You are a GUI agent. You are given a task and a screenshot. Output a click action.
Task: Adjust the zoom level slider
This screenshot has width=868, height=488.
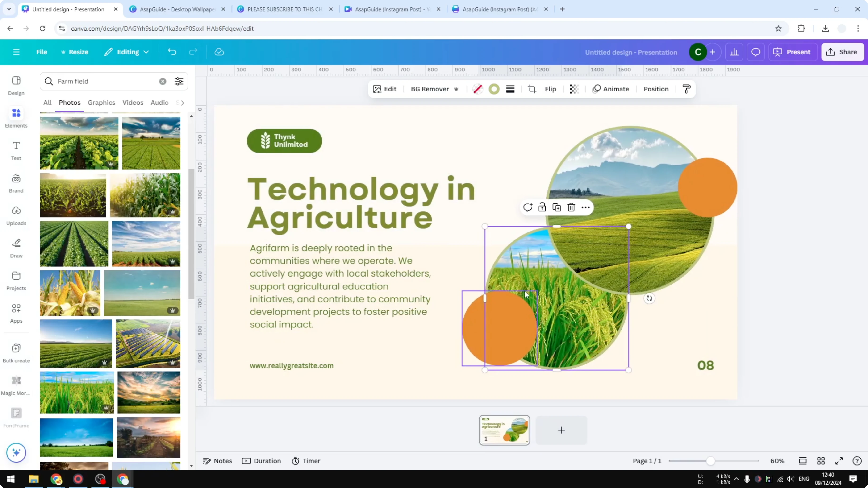click(x=711, y=461)
